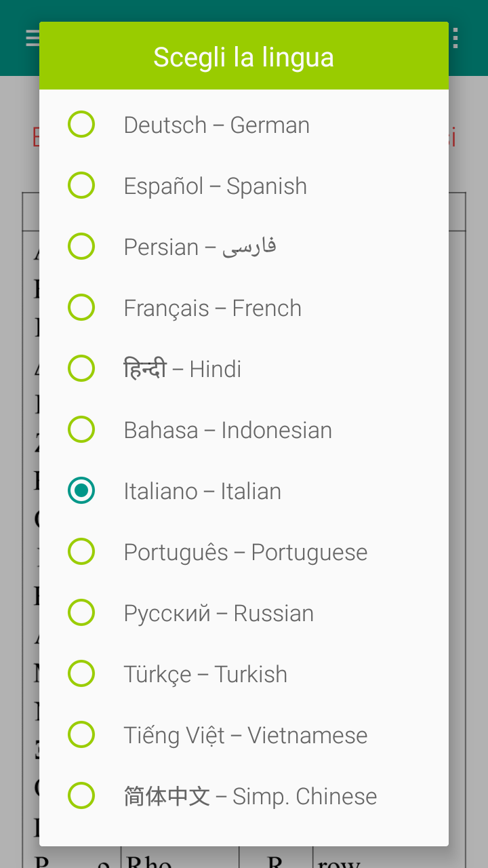Pick the Tiếng Việt – Vietnamese radio button
Viewport: 488px width, 868px height.
pyautogui.click(x=81, y=735)
